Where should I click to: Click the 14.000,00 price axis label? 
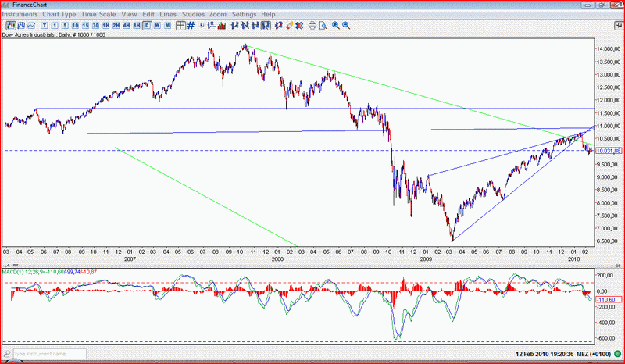coord(608,48)
